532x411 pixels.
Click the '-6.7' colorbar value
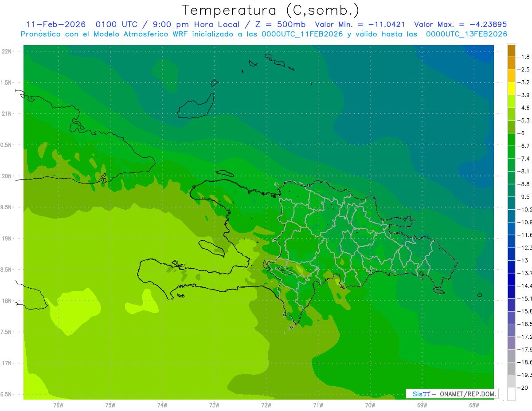(524, 145)
